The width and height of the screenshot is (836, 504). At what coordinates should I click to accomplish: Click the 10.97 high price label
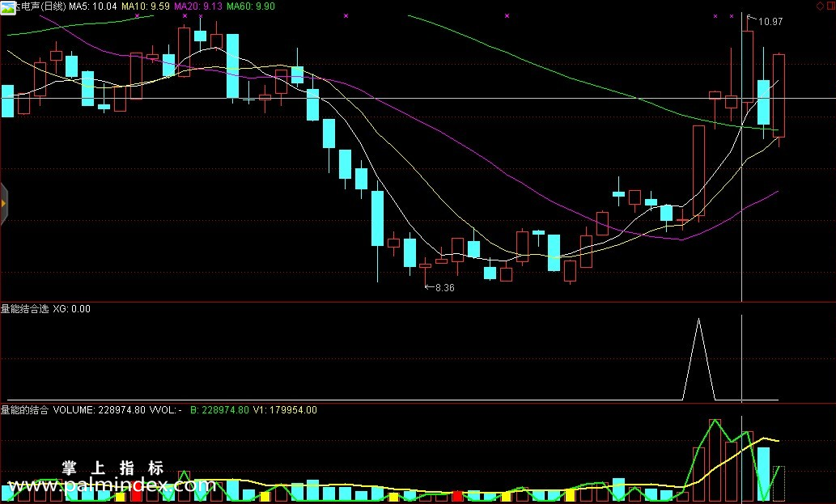pyautogui.click(x=770, y=22)
